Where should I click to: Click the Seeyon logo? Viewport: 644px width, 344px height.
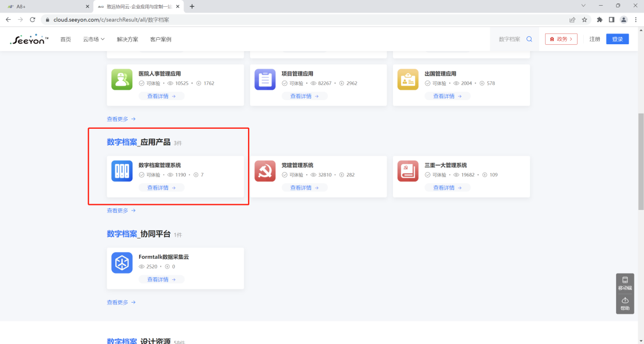[x=29, y=39]
